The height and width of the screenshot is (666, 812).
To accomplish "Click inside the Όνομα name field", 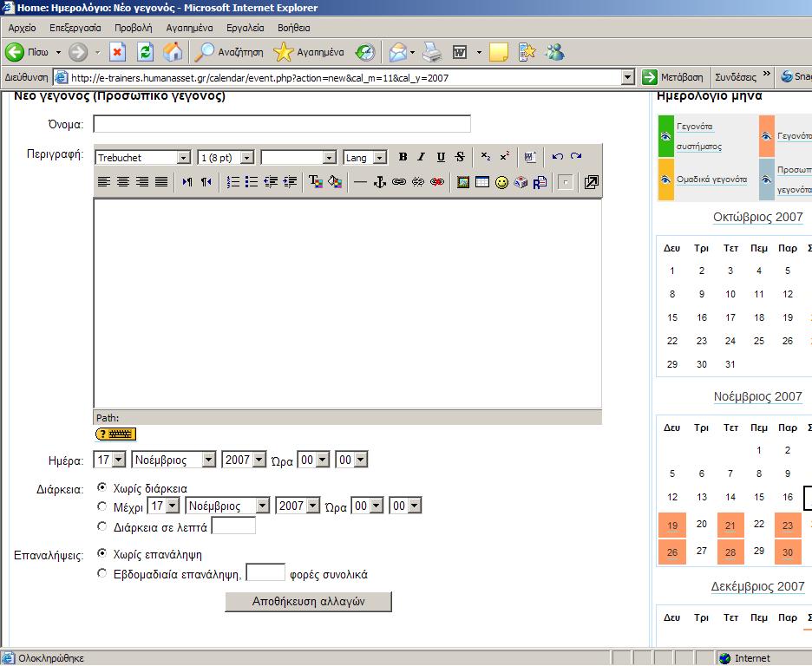I will 282,124.
